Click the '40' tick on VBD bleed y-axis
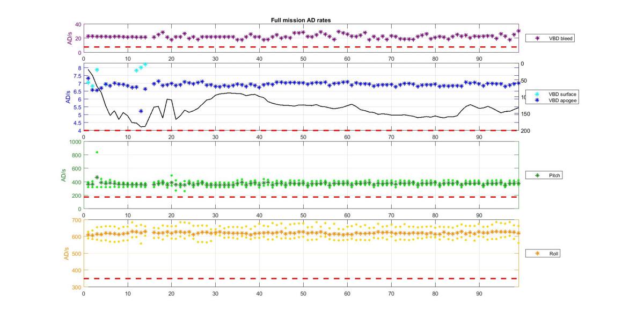 [78, 25]
